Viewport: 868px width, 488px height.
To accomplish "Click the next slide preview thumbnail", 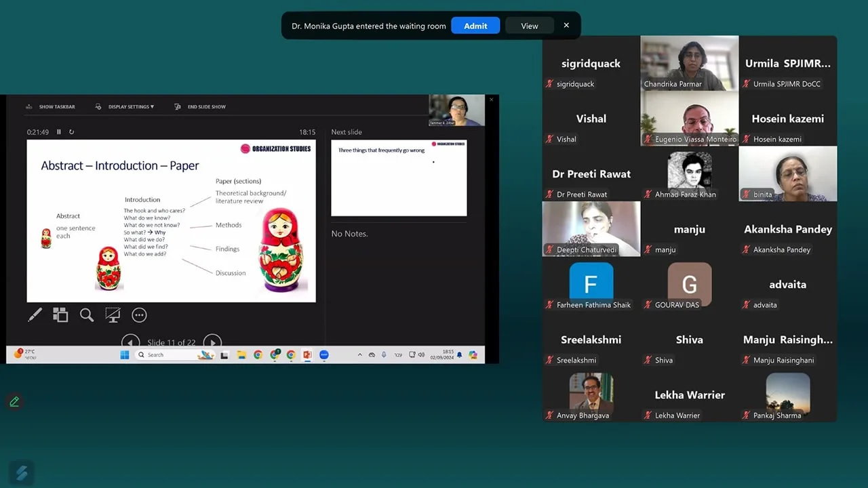I will coord(399,178).
